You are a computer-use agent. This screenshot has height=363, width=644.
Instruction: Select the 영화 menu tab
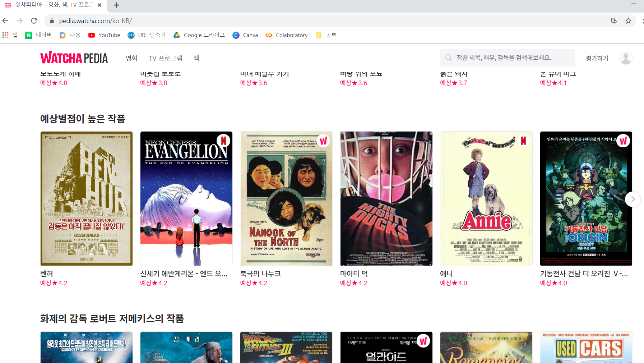point(131,58)
